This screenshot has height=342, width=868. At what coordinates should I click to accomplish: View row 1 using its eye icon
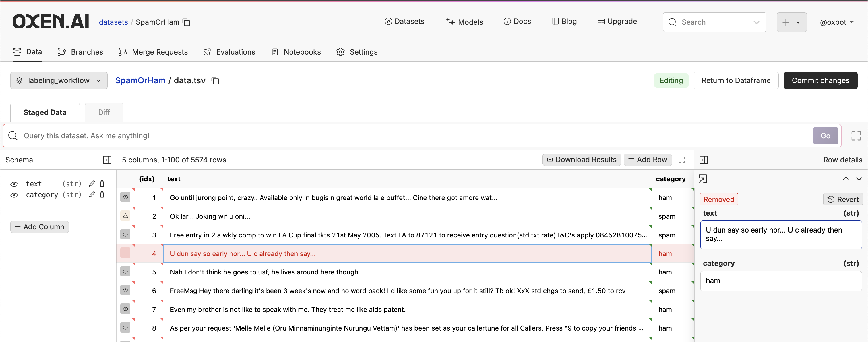tap(125, 197)
